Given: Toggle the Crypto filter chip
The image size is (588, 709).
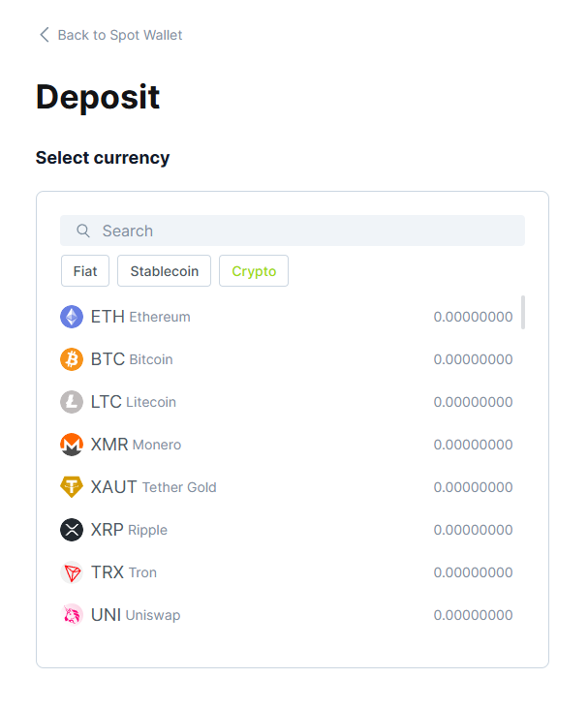Looking at the screenshot, I should tap(254, 271).
